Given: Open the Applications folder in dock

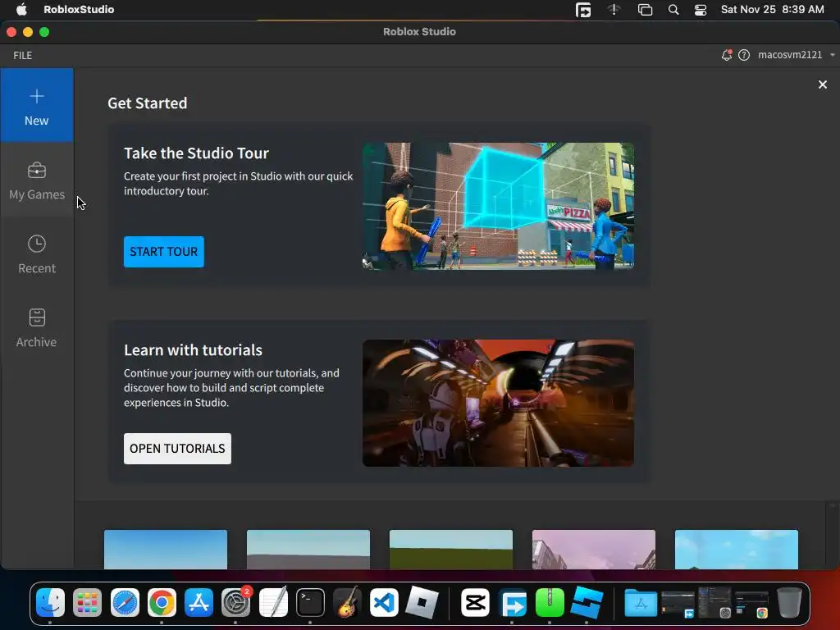Looking at the screenshot, I should tap(641, 604).
